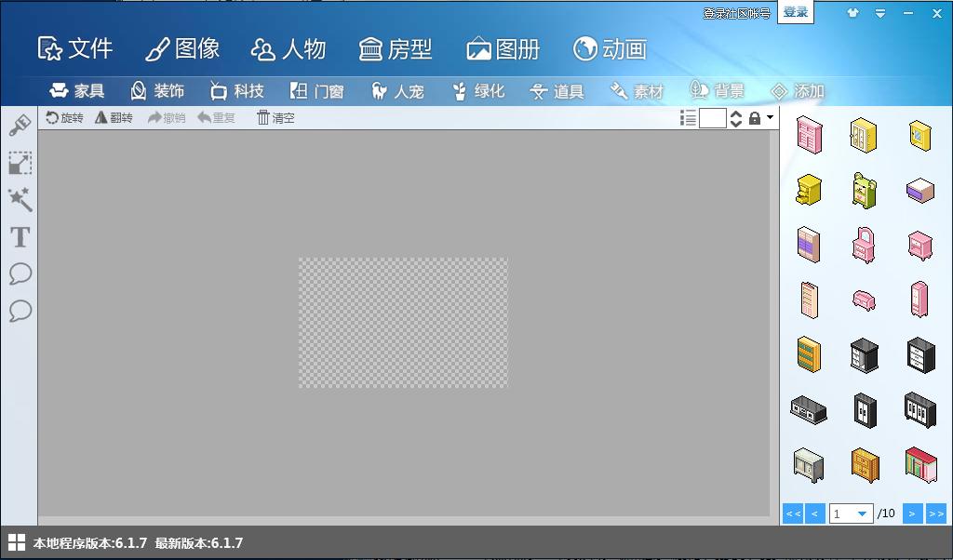Select the paint brush tool
This screenshot has width=953, height=560.
[20, 126]
